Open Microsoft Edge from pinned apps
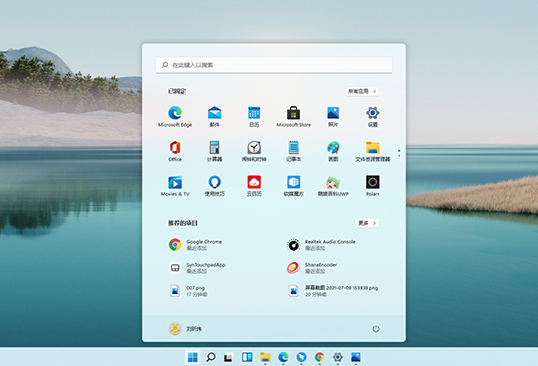 point(175,116)
